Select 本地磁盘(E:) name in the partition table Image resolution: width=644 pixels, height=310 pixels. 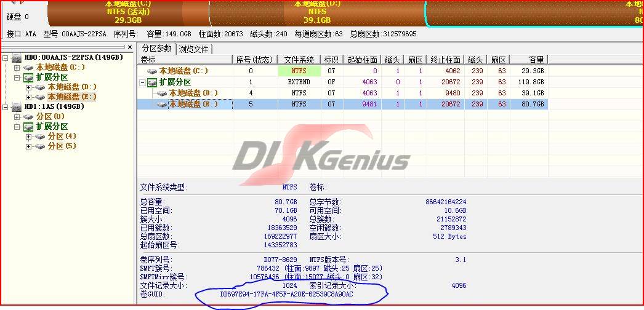(193, 104)
